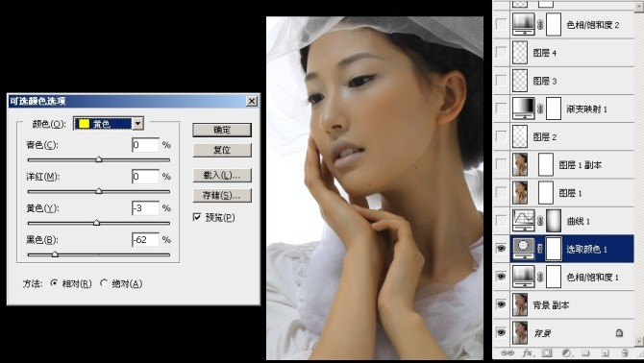This screenshot has height=363, width=644.
Task: Click the 色相/饱和度 2 adjustment icon
Action: 523,24
